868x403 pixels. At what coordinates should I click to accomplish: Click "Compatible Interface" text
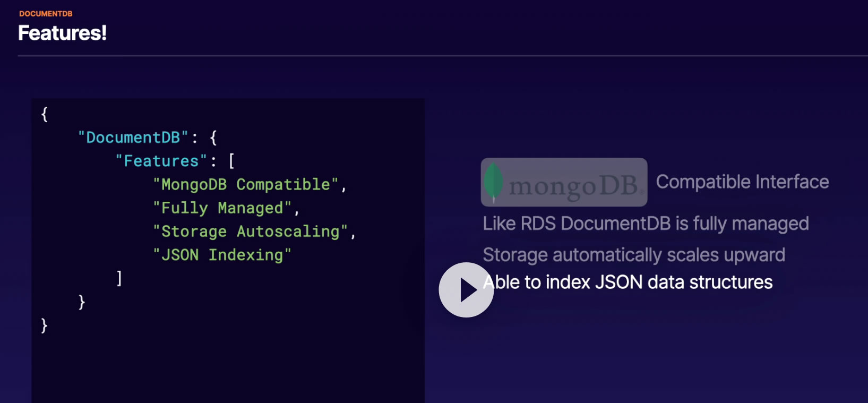(742, 182)
